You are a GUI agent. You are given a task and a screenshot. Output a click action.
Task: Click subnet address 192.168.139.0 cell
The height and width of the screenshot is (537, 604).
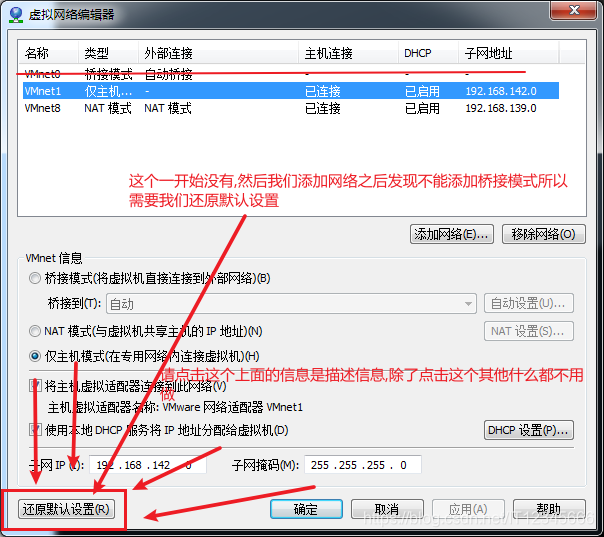click(x=501, y=108)
